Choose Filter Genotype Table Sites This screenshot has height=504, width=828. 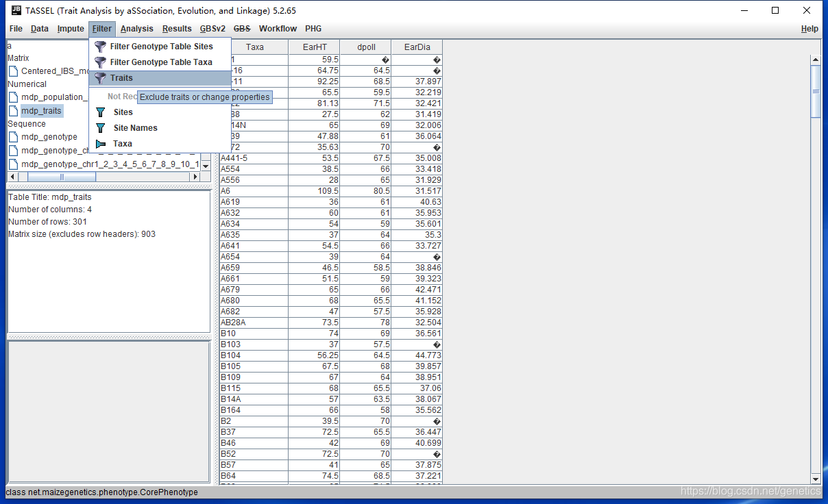[x=160, y=47]
